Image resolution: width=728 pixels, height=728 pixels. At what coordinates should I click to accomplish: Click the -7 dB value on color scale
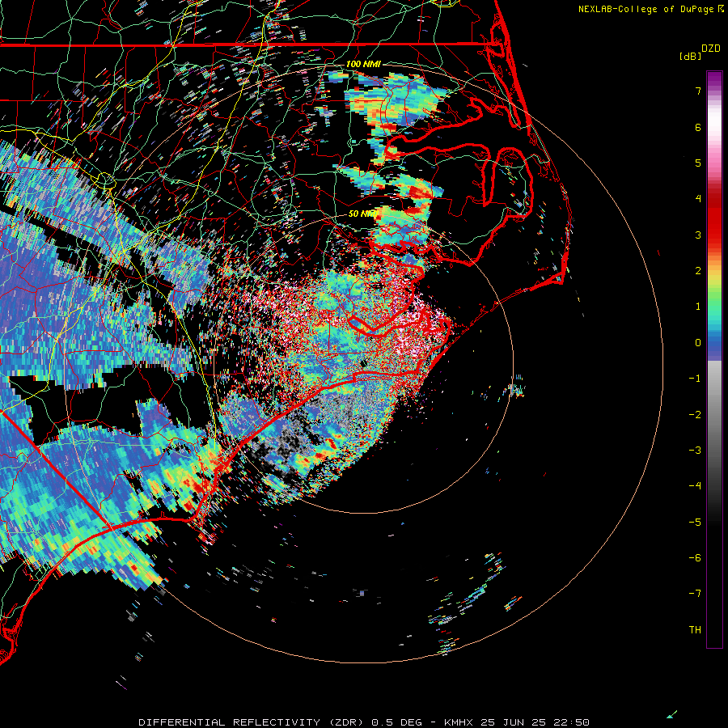click(x=695, y=594)
